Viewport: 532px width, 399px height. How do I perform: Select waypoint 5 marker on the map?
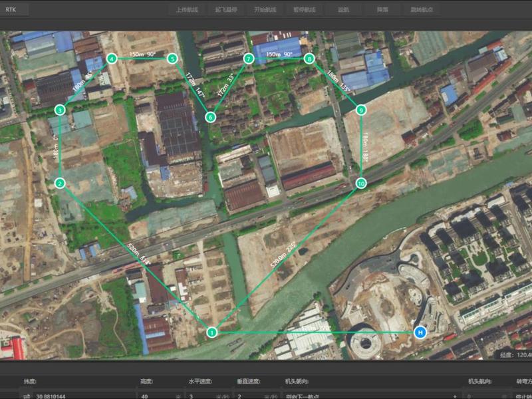172,59
